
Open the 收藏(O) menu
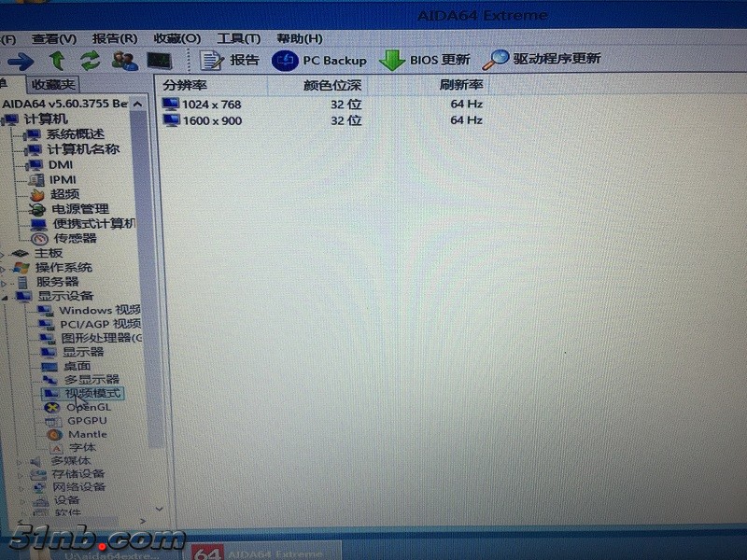[177, 38]
